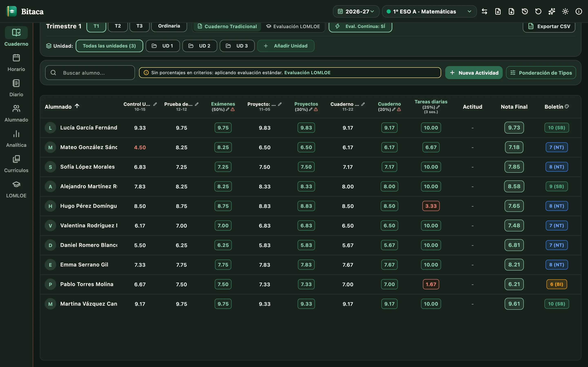Expand the 1º ESO A · Matemáticas selector
Image resolution: width=588 pixels, height=367 pixels.
(429, 11)
